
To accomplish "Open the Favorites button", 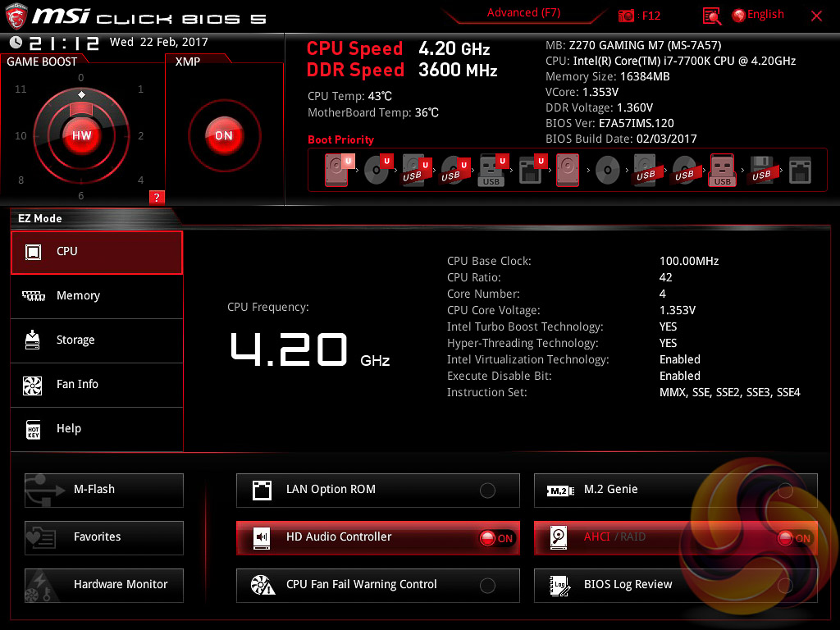I will 104,537.
